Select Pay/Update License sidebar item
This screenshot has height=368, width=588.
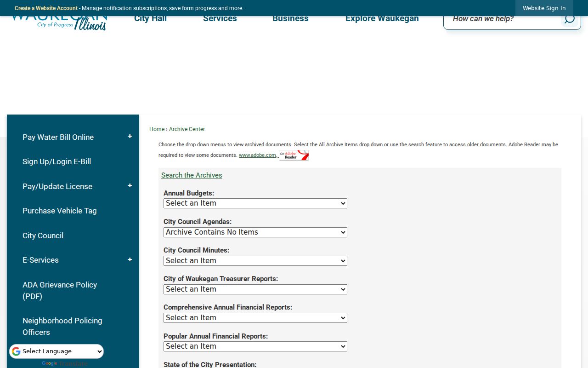(57, 186)
